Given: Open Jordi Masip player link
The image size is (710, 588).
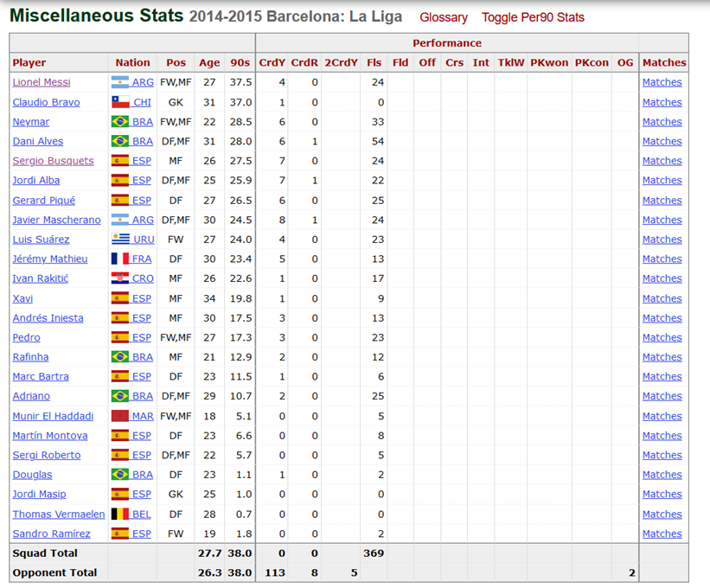Looking at the screenshot, I should point(40,494).
